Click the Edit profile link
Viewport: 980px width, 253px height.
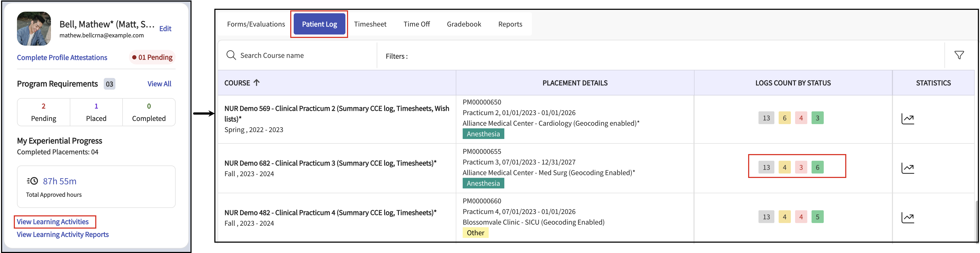click(x=165, y=29)
